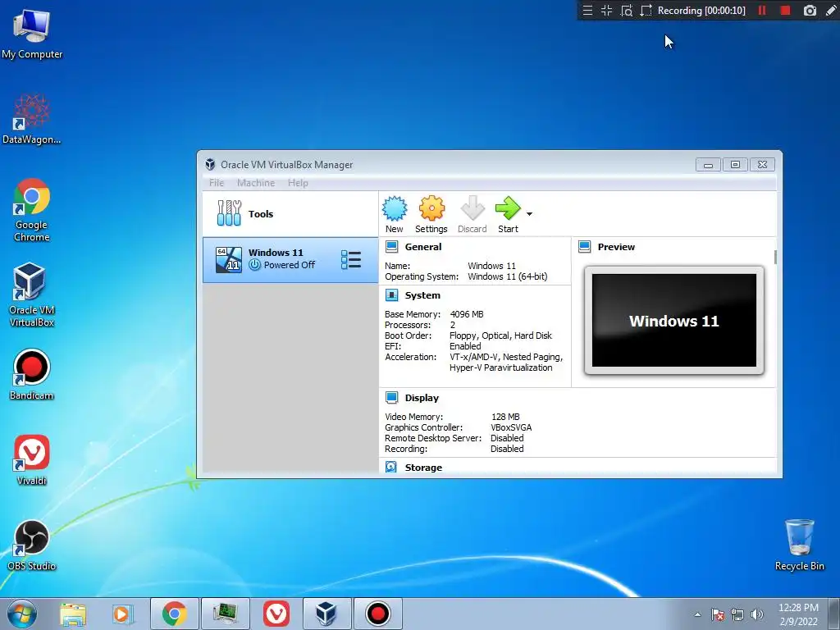The image size is (840, 630).
Task: Click the Oracle VM VirtualBox desktop shortcut
Action: tap(32, 294)
